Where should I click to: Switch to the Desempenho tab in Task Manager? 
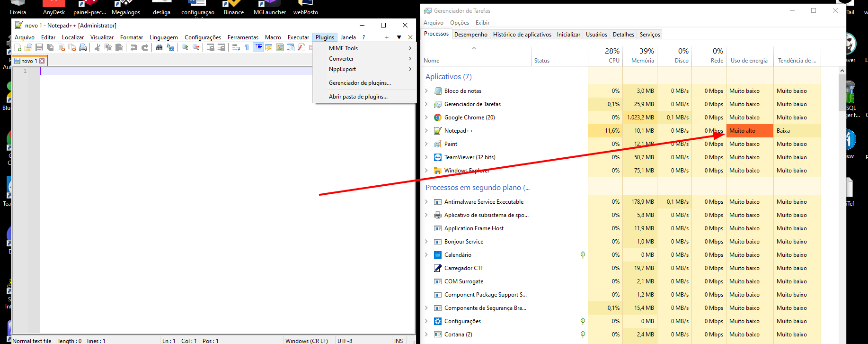click(471, 35)
